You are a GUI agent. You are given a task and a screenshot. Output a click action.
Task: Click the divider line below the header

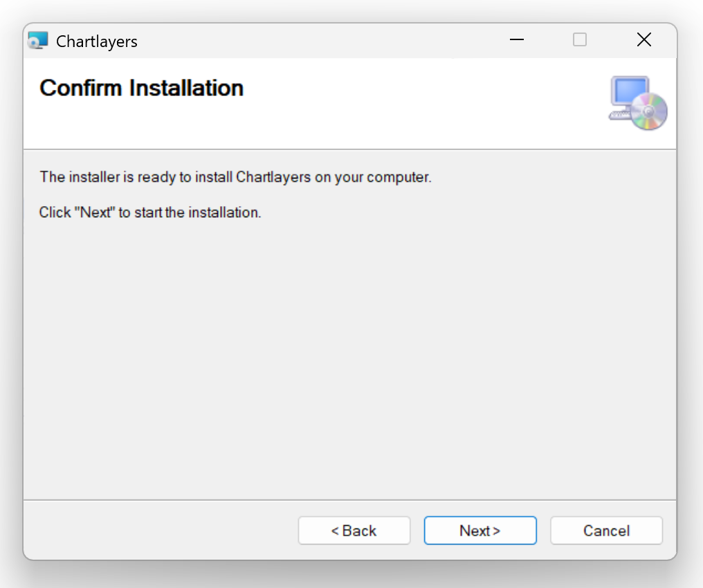point(346,149)
